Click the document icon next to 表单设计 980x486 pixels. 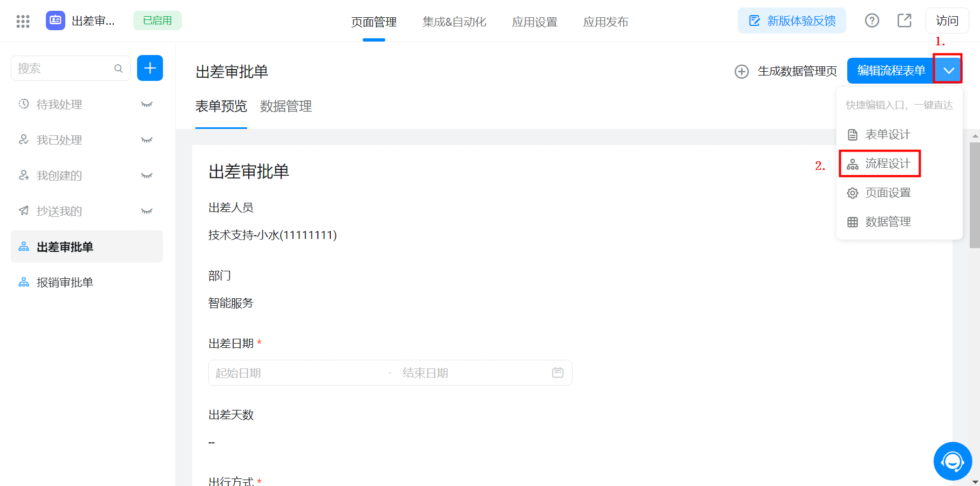[x=853, y=135]
